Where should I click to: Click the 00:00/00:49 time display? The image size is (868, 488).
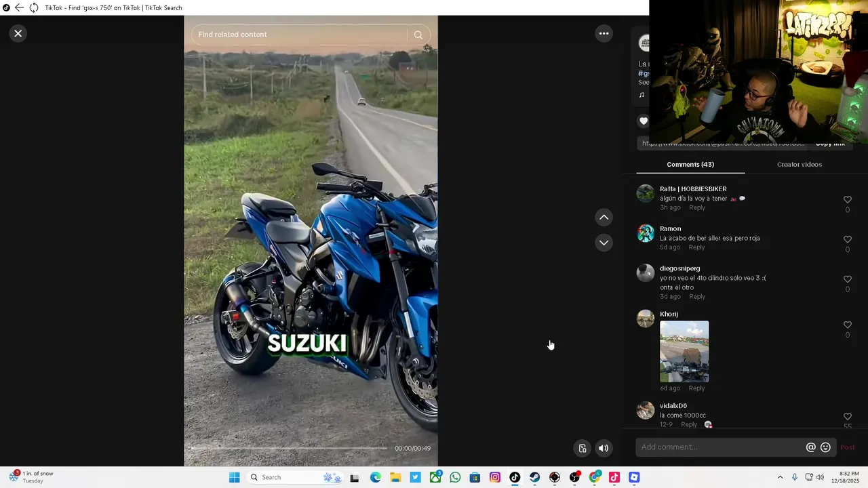tap(412, 448)
